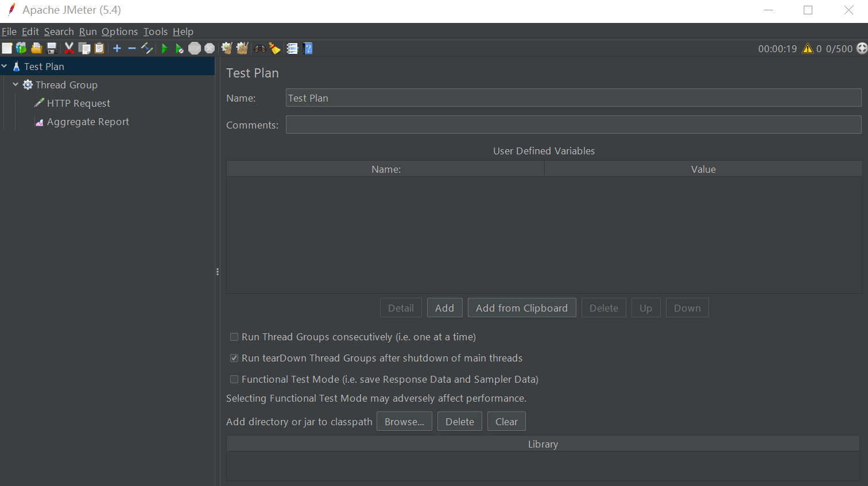Image resolution: width=868 pixels, height=486 pixels.
Task: Click the Help question mark icon
Action: [308, 48]
